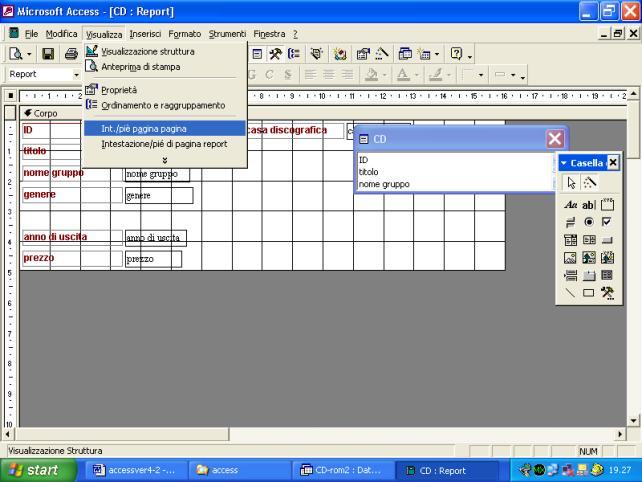
Task: Expand the special effect dropdown arrow
Action: click(x=513, y=75)
